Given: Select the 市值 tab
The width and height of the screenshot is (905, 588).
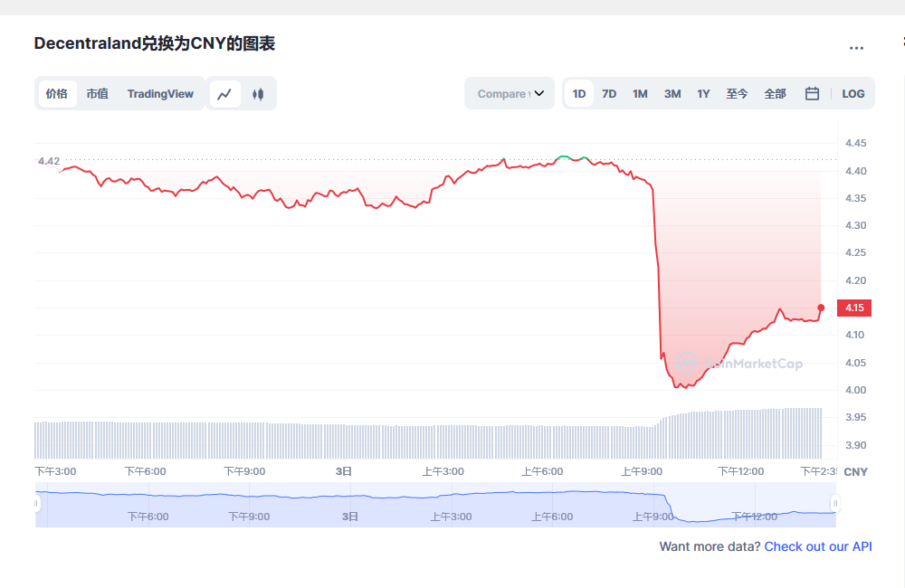Looking at the screenshot, I should 98,93.
